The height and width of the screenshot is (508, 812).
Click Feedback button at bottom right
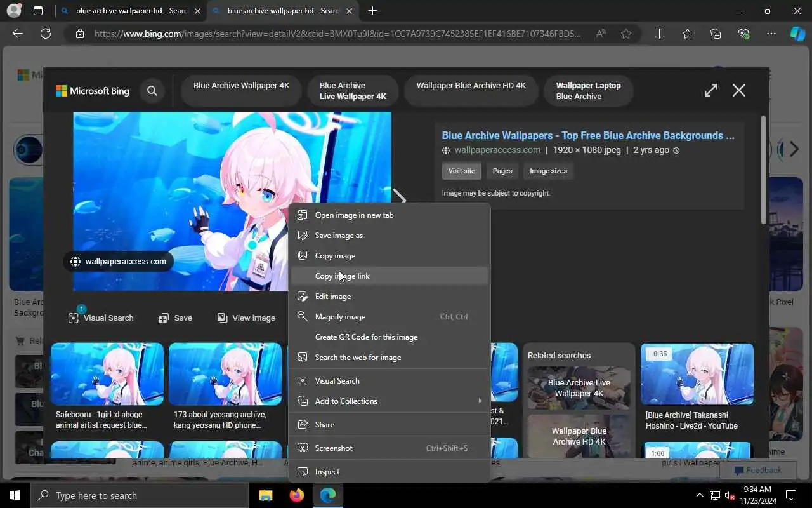[x=758, y=470]
